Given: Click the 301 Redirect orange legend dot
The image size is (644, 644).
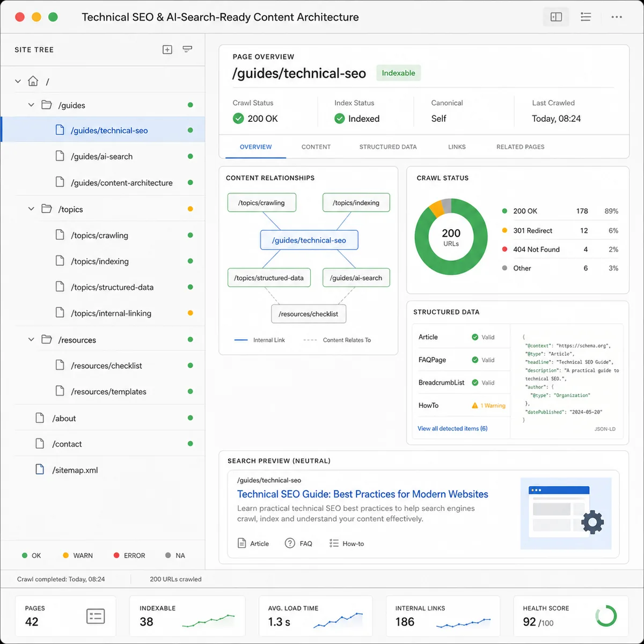Looking at the screenshot, I should click(504, 230).
